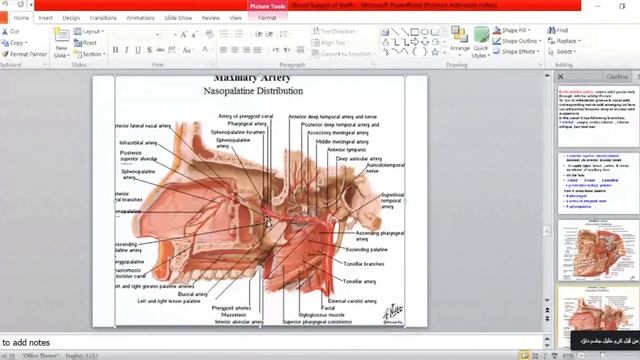
Task: Click the Reset slide button
Action: [85, 43]
